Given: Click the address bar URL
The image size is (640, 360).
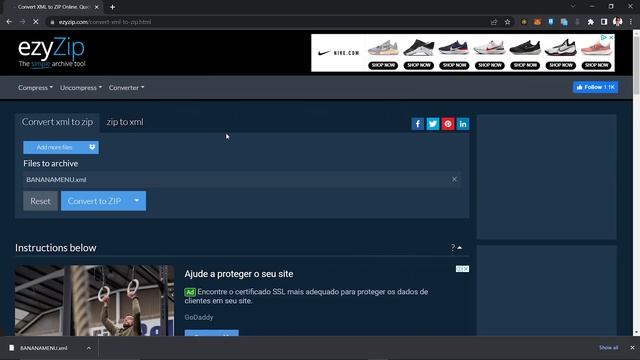Looking at the screenshot, I should pyautogui.click(x=105, y=22).
